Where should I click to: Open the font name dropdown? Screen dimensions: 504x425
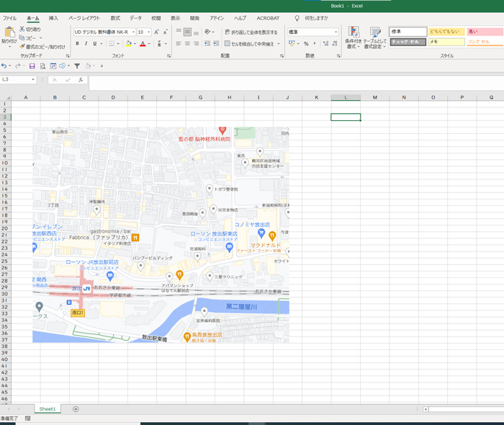pyautogui.click(x=133, y=32)
